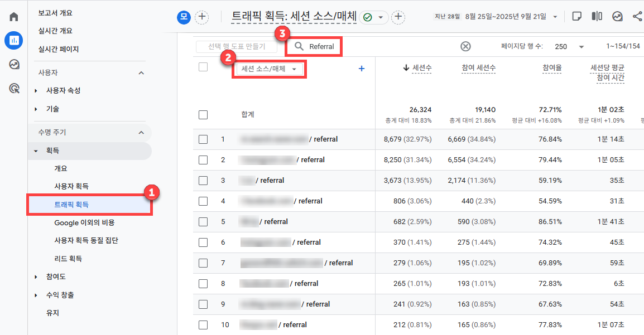Open the Explore icon in left rail
The height and width of the screenshot is (335, 644).
click(13, 64)
